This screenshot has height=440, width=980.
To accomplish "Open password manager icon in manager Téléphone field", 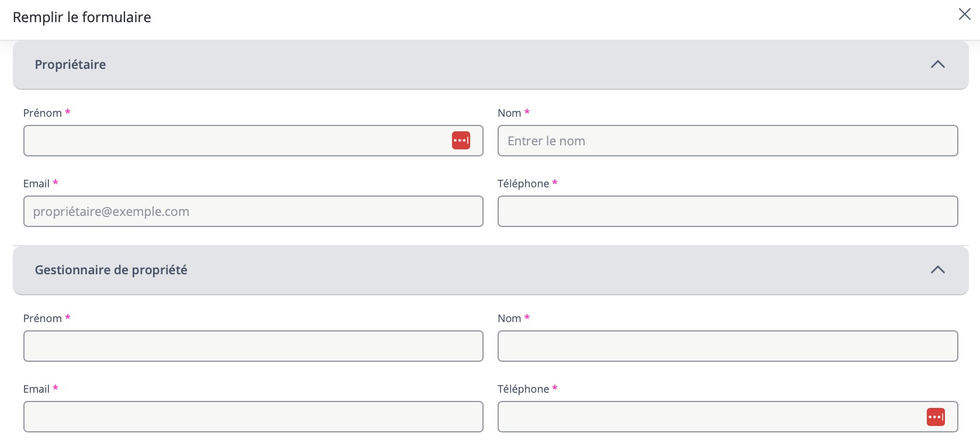I will coord(935,417).
